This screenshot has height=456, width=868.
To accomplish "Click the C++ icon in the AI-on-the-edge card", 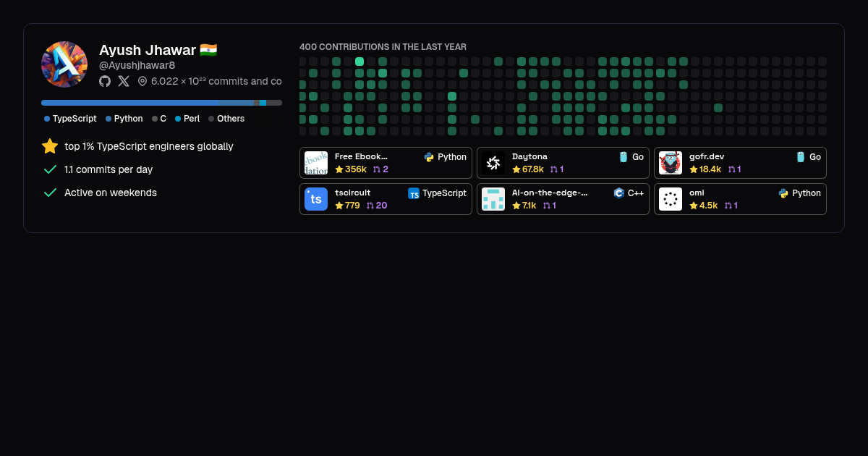I will [619, 193].
